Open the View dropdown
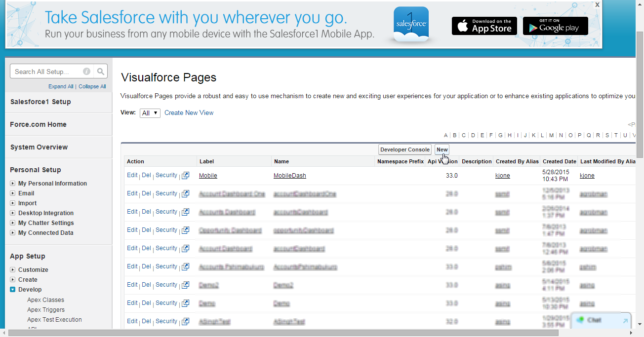The image size is (644, 337). pos(150,112)
